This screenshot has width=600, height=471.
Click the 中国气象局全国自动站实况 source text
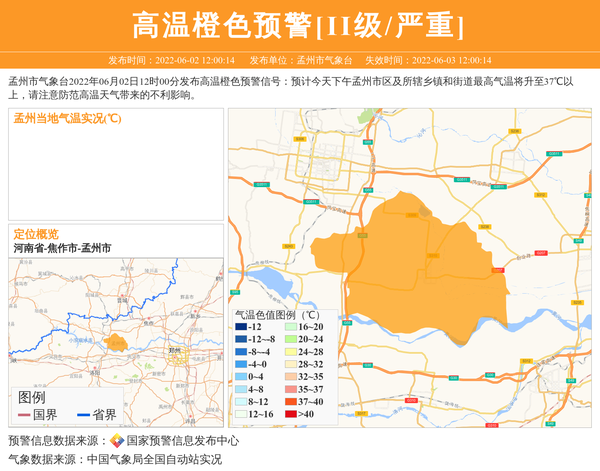154,459
